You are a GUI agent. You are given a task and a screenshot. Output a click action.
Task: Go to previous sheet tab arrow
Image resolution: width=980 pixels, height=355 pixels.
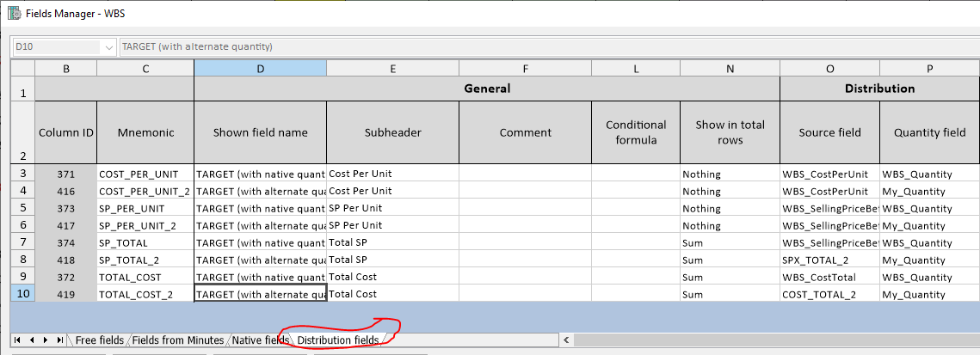pyautogui.click(x=31, y=340)
